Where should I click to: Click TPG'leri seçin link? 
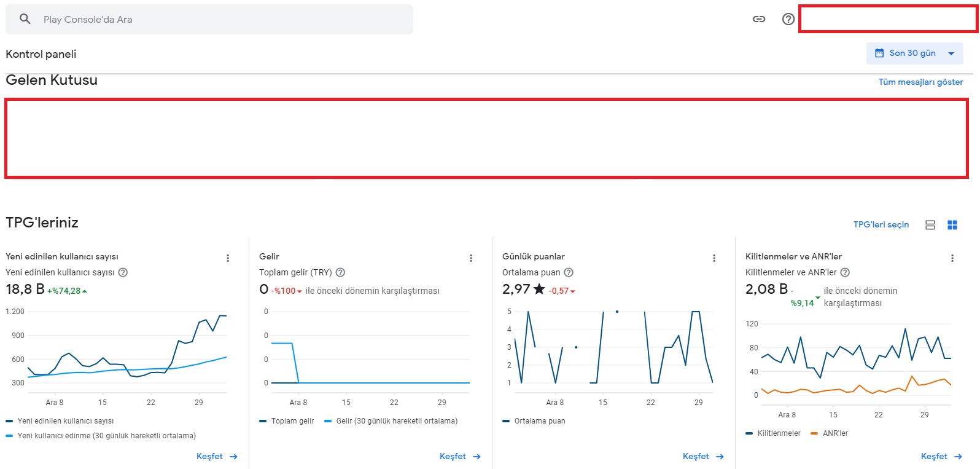[881, 224]
